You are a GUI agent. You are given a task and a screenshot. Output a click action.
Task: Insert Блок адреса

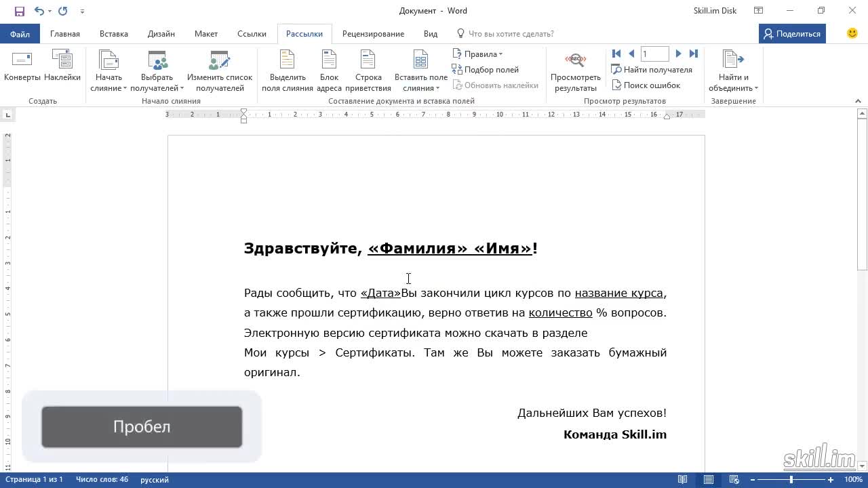coord(329,71)
